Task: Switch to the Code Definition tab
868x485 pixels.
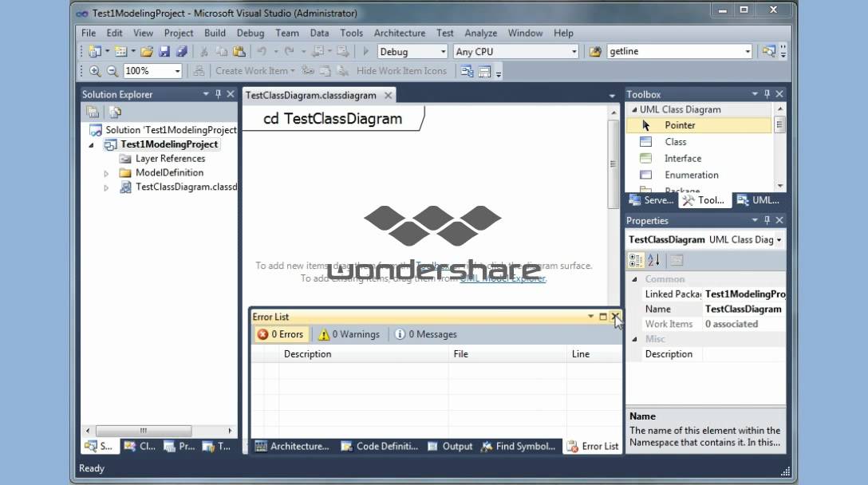Action: [379, 446]
